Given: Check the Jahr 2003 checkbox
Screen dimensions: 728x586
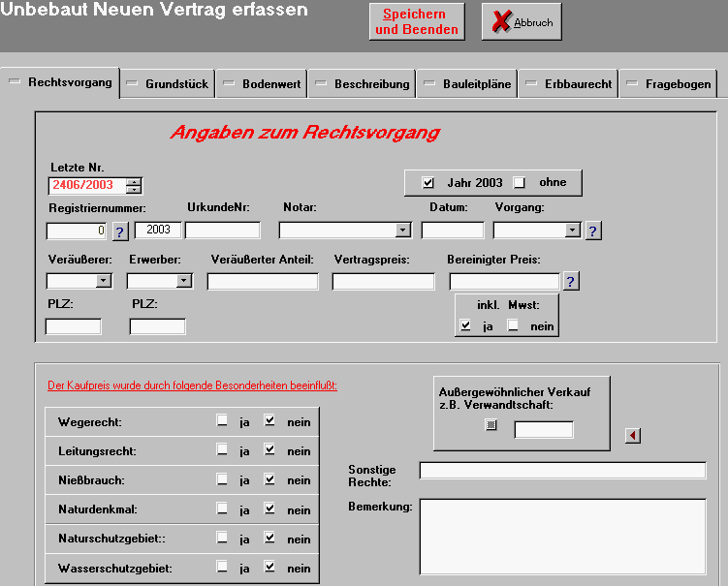Looking at the screenshot, I should 428,183.
